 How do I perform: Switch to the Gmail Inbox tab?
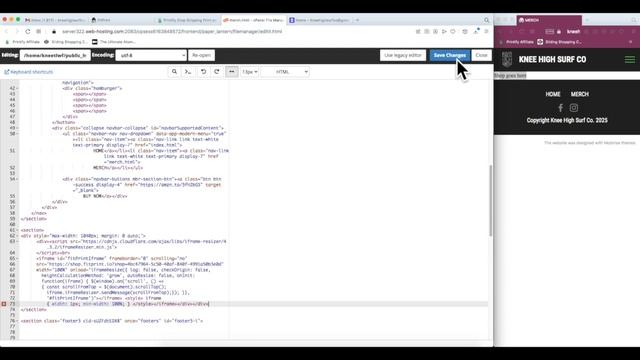[55, 20]
